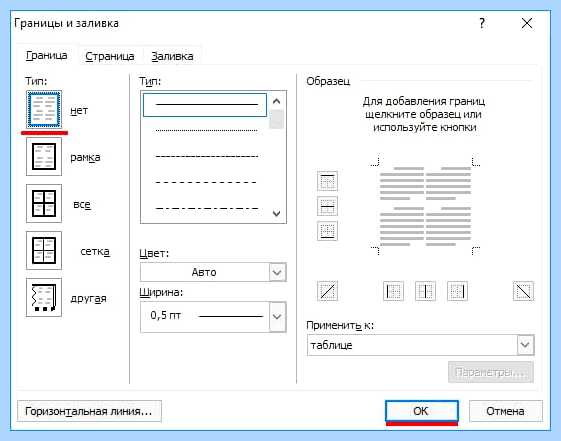Image resolution: width=561 pixels, height=441 pixels.
Task: Confirm with the OK button
Action: [421, 411]
